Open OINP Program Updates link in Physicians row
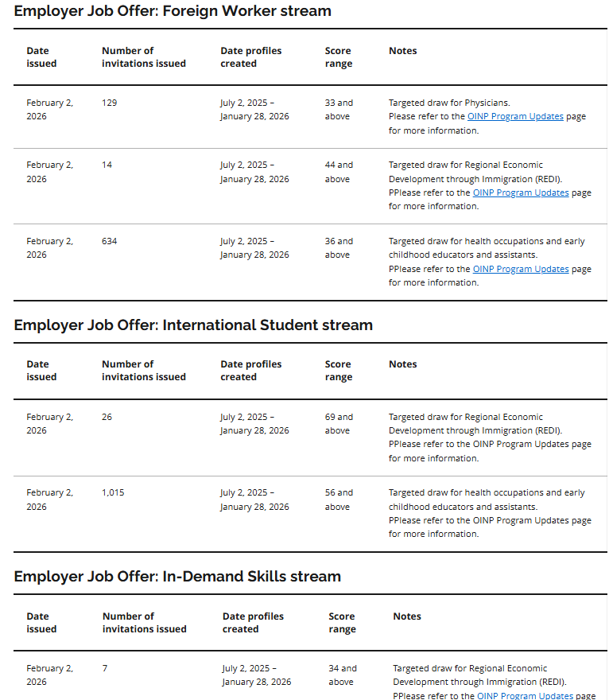The image size is (609, 700). pos(515,116)
